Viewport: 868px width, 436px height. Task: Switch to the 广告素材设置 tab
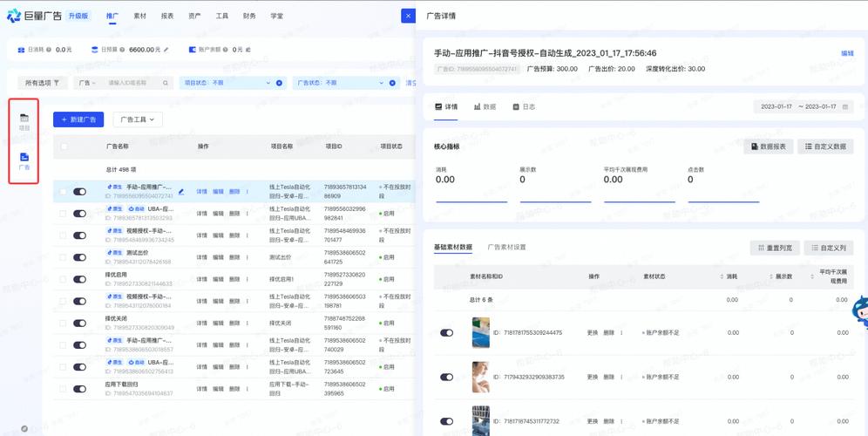point(506,247)
